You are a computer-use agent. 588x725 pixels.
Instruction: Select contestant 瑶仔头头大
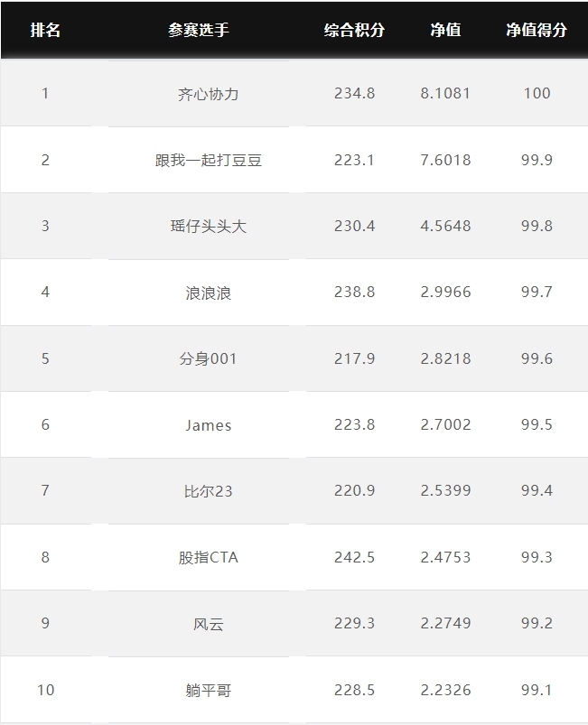click(x=208, y=226)
